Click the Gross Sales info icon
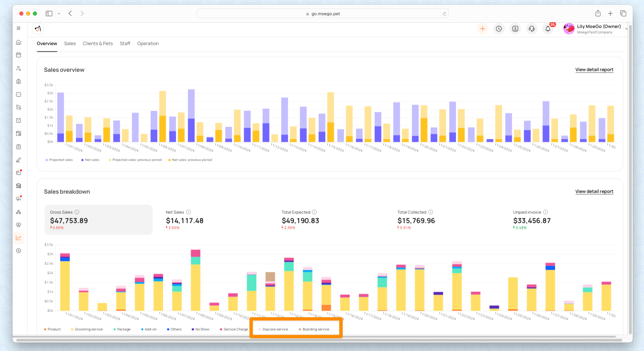The height and width of the screenshot is (351, 644). point(77,212)
